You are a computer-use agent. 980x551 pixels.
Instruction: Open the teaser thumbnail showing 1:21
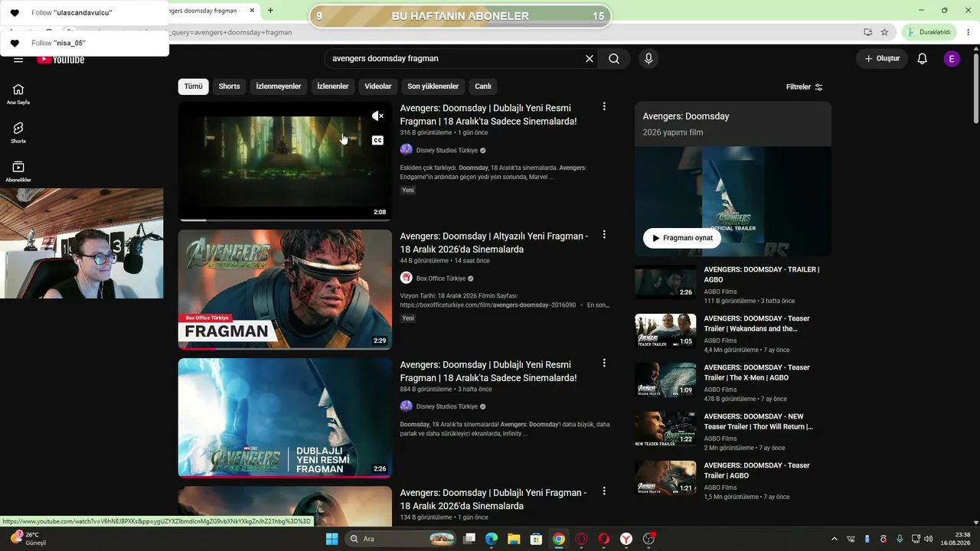(665, 478)
